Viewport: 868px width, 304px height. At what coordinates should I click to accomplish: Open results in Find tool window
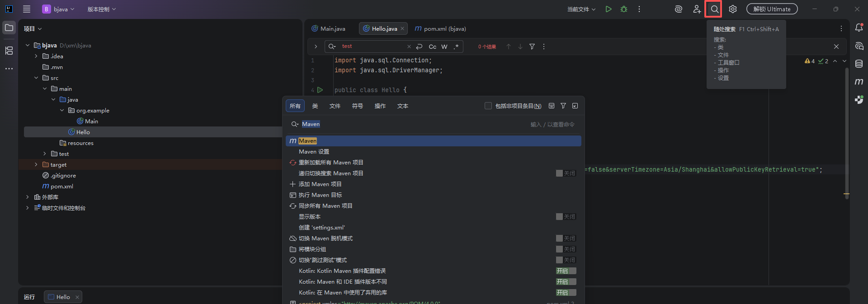575,106
